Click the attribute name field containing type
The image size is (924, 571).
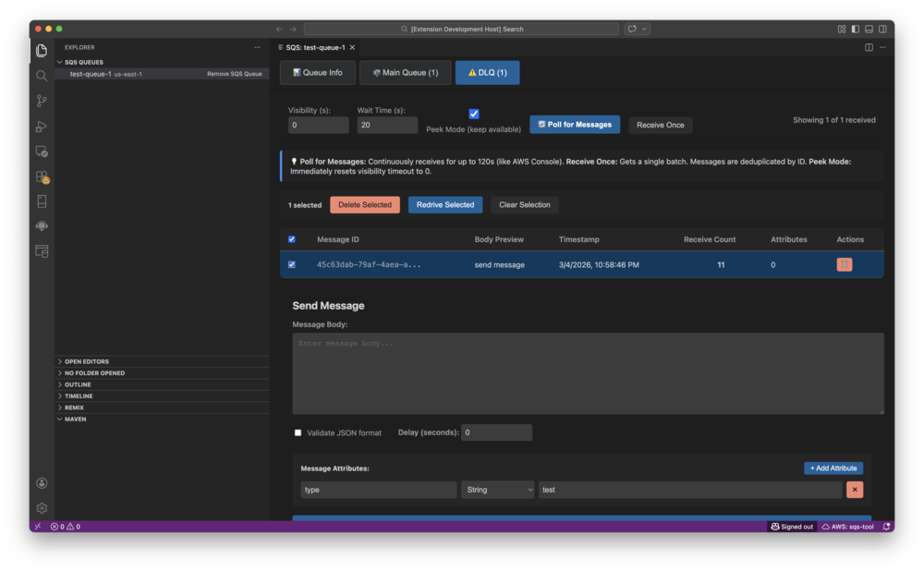(378, 490)
